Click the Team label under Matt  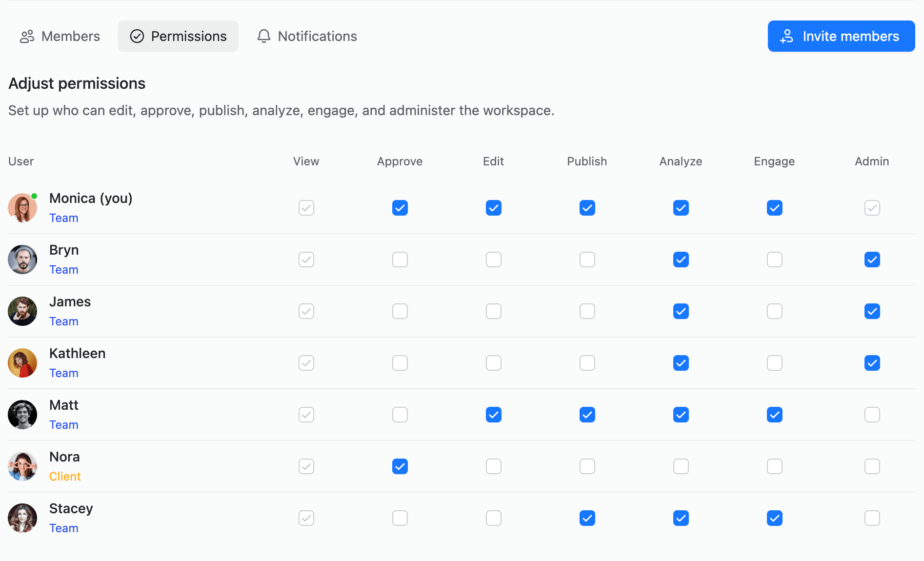[x=64, y=425]
